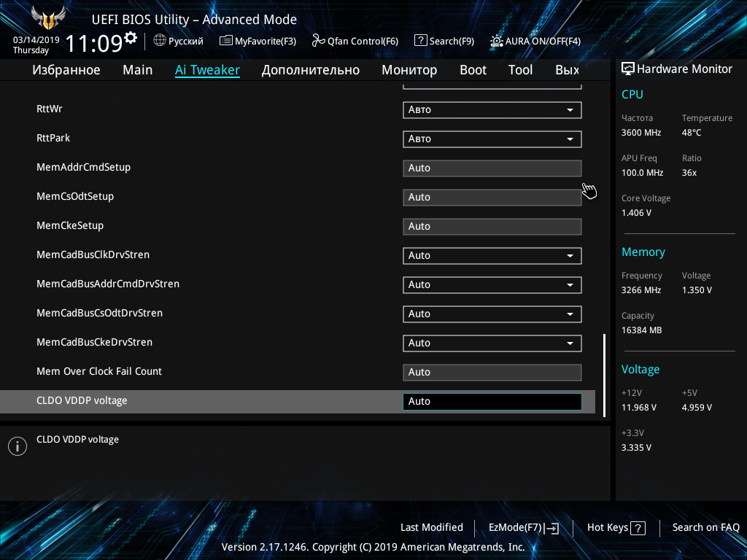Viewport: 747px width, 560px height.
Task: Select the RttPark setting label
Action: [x=53, y=138]
